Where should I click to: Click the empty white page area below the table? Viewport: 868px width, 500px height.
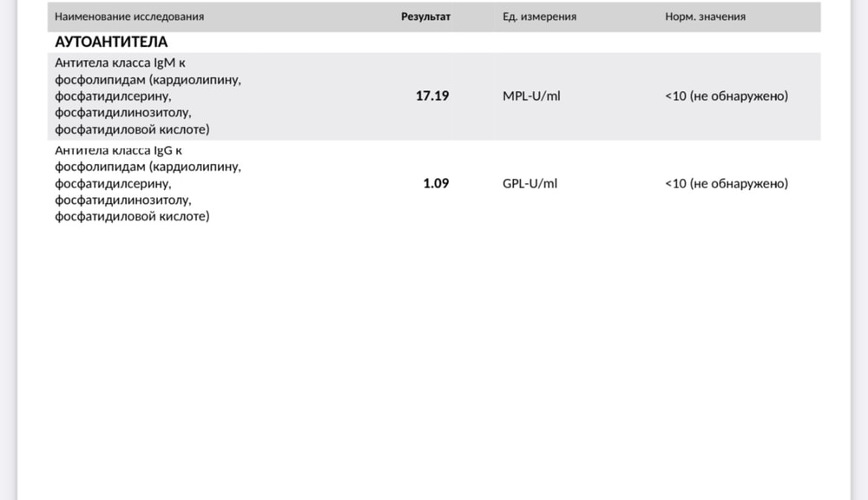(434, 360)
